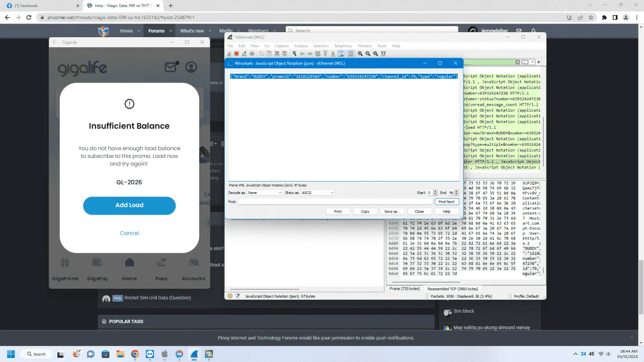Click Wireshark zoom in icon
The image size is (644, 362).
360,54
